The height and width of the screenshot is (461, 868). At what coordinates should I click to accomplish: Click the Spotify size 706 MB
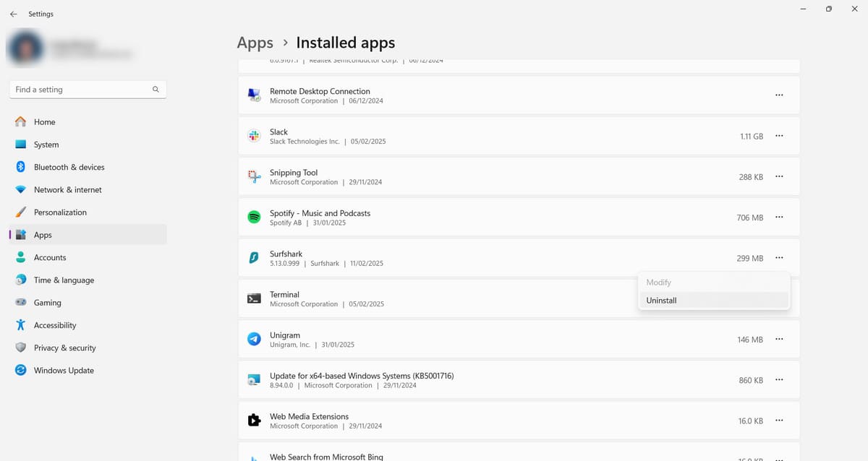point(750,217)
